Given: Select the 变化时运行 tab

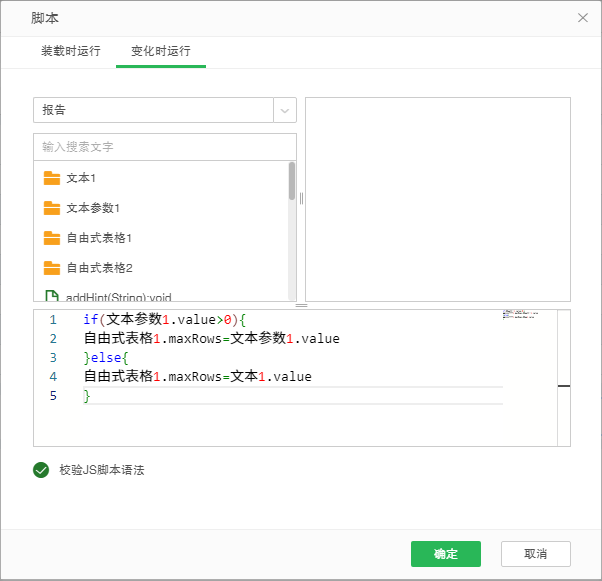Looking at the screenshot, I should [160, 51].
